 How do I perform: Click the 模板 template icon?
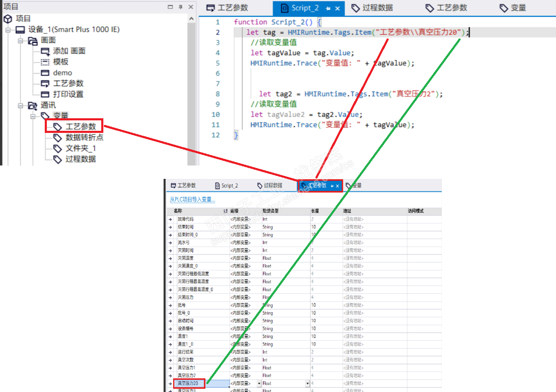click(45, 62)
